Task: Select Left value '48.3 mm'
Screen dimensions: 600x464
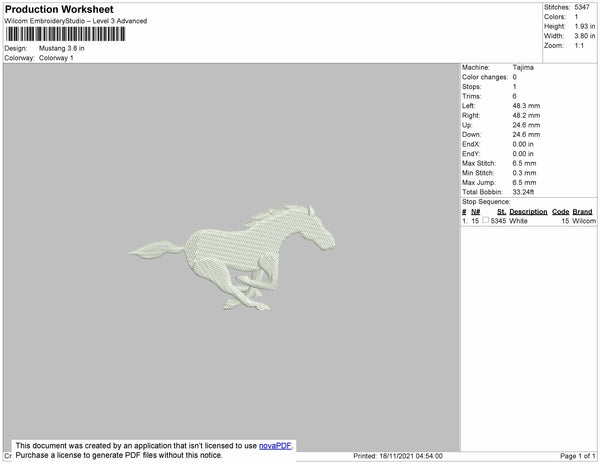Action: point(526,106)
